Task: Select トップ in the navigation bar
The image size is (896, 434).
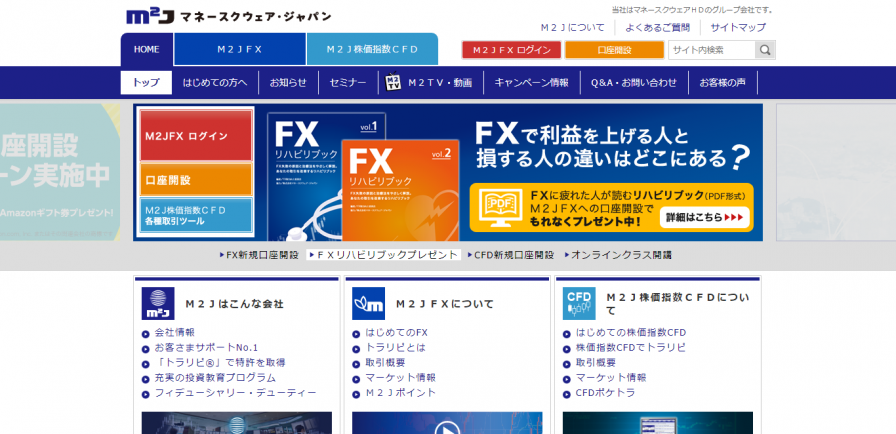Action: (x=146, y=83)
